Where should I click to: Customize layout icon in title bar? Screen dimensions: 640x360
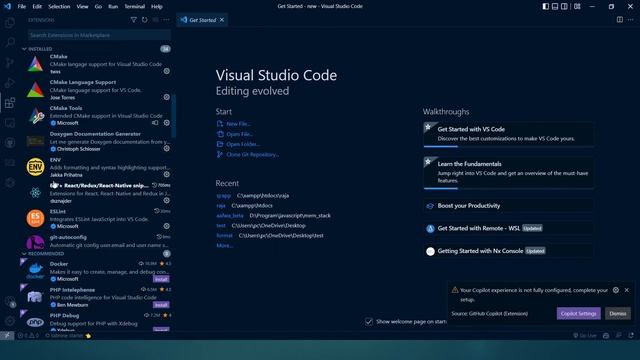[x=577, y=6]
